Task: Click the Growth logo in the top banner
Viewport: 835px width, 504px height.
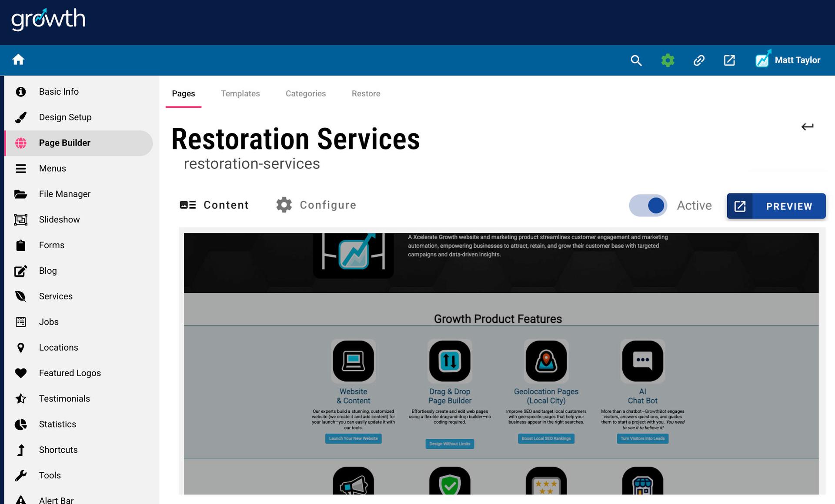Action: [48, 20]
